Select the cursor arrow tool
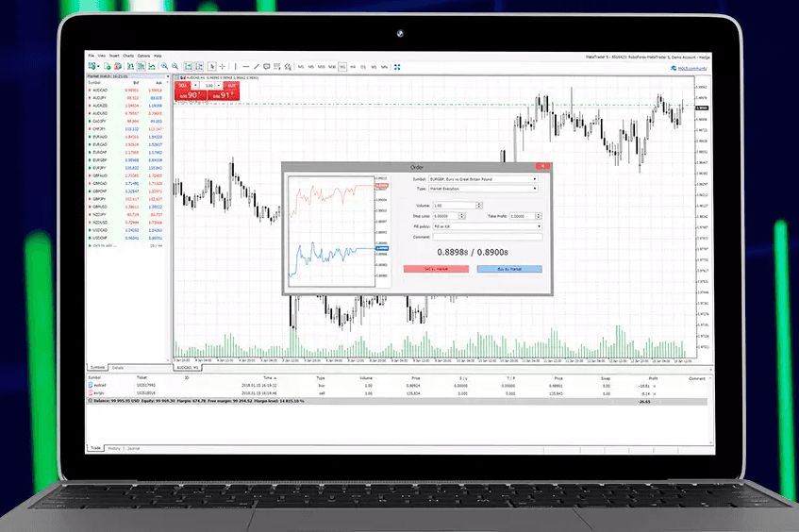 pyautogui.click(x=212, y=66)
